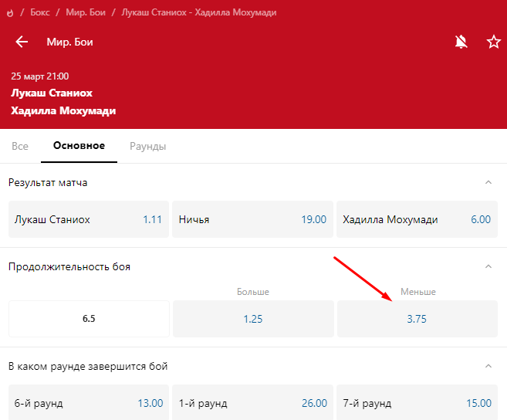
Task: Click fighter name Лукаш Станиох in header
Action: click(x=52, y=93)
